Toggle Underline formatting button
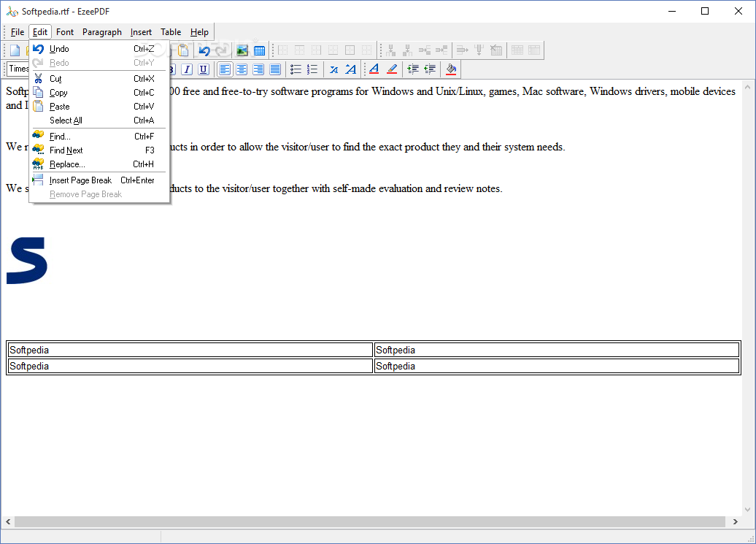This screenshot has width=756, height=544. (204, 69)
